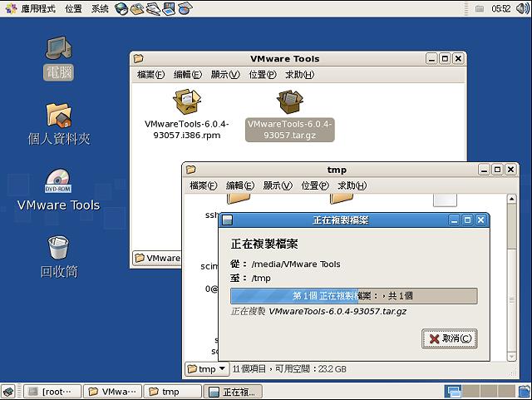Open 位置 places menu in top panel
The width and height of the screenshot is (532, 400).
[73, 8]
